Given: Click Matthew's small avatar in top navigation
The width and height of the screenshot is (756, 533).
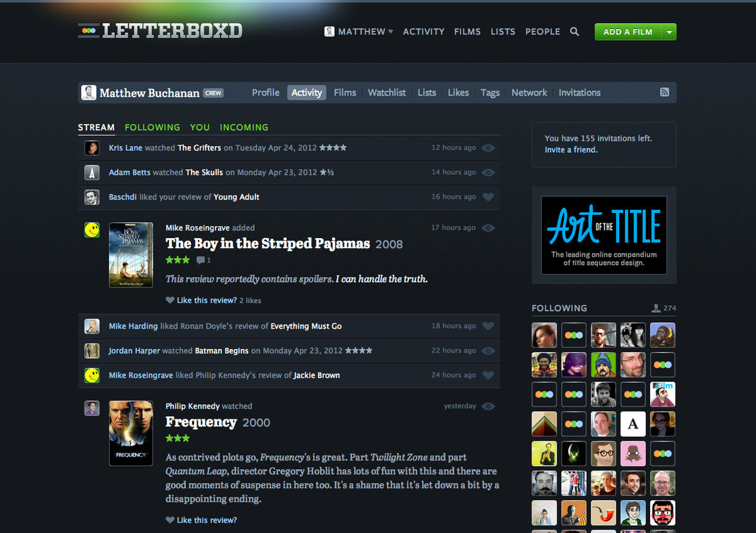Looking at the screenshot, I should [x=330, y=32].
